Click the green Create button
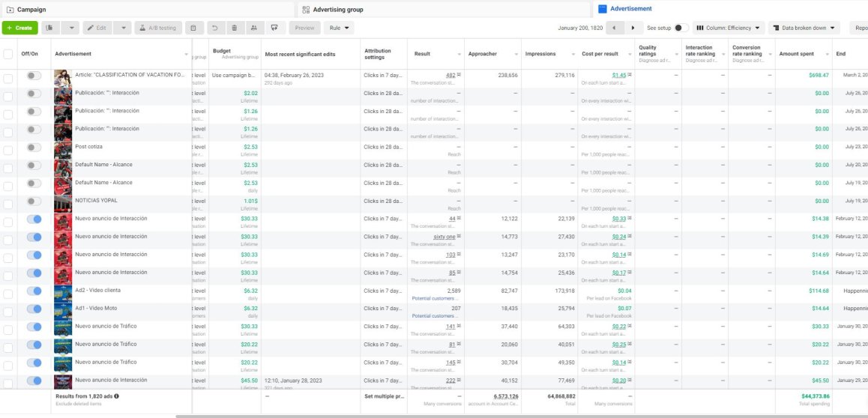The width and height of the screenshot is (868, 418). [x=20, y=28]
